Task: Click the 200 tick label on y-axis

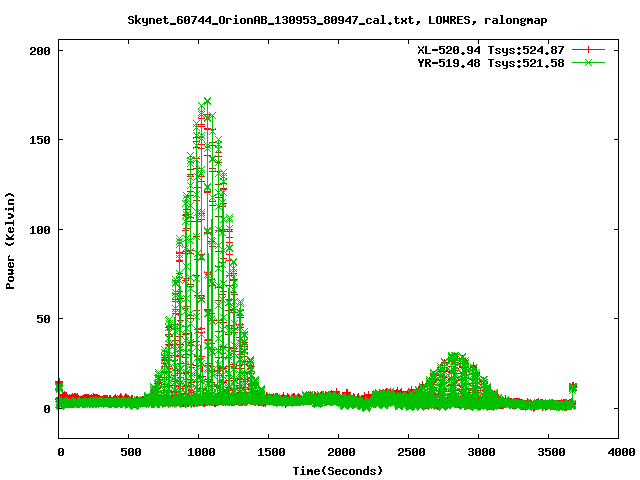Action: click(x=40, y=51)
